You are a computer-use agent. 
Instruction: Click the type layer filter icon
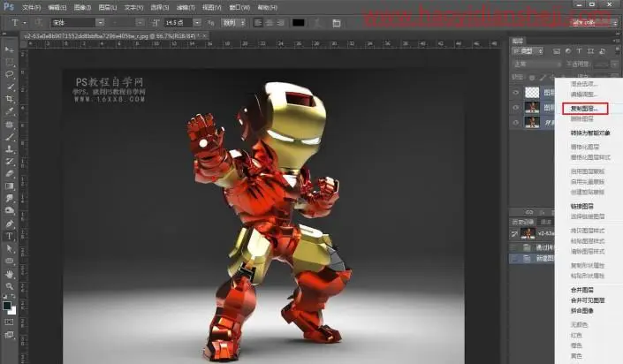tap(579, 51)
